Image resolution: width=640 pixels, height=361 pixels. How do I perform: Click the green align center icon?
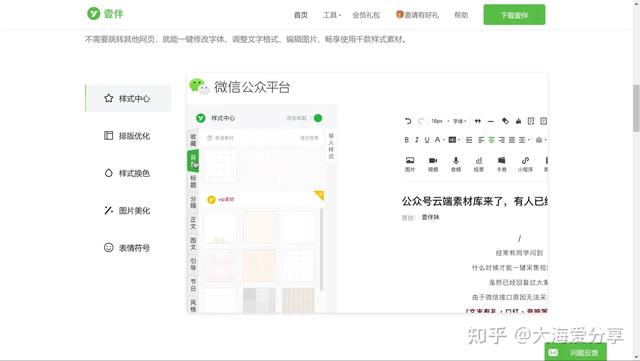(x=491, y=140)
